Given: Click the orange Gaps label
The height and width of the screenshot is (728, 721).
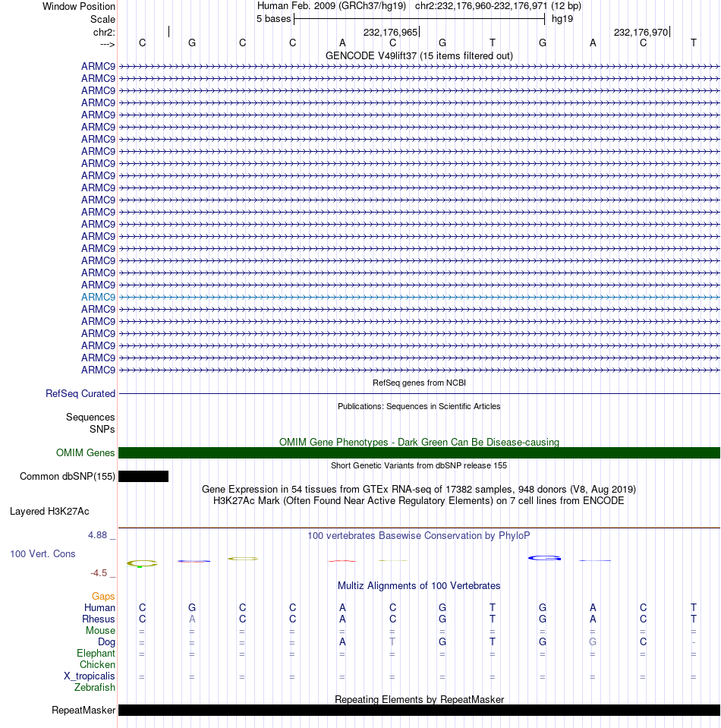Looking at the screenshot, I should [103, 596].
